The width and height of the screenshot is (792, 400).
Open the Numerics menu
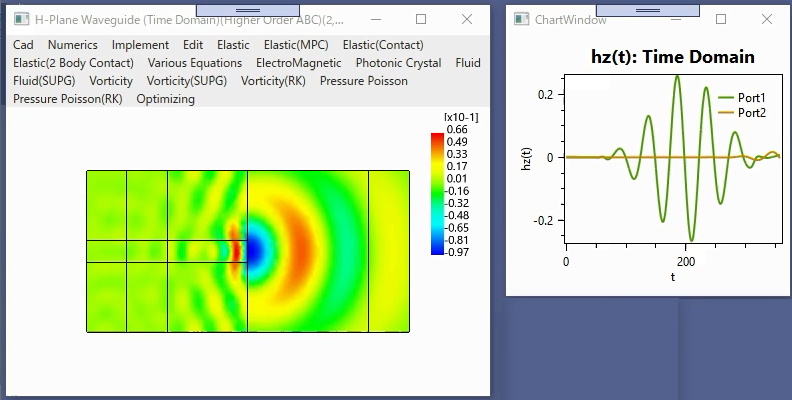coord(73,45)
